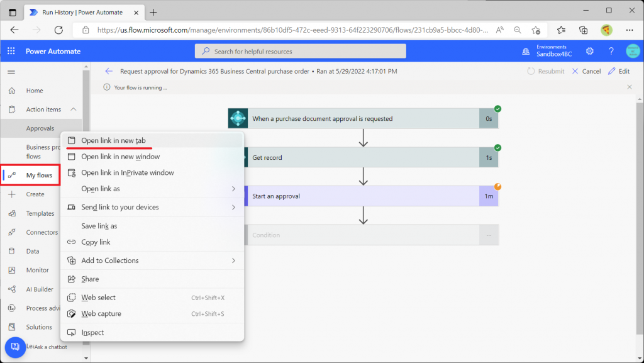Click the Resubmit button
Screen dimensions: 644x363
coord(545,71)
